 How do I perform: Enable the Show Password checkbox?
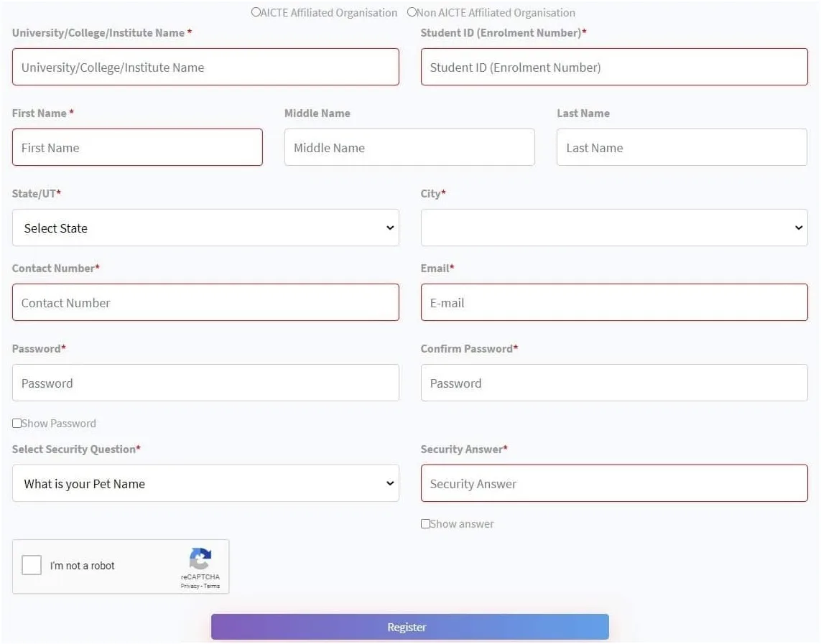tap(17, 423)
